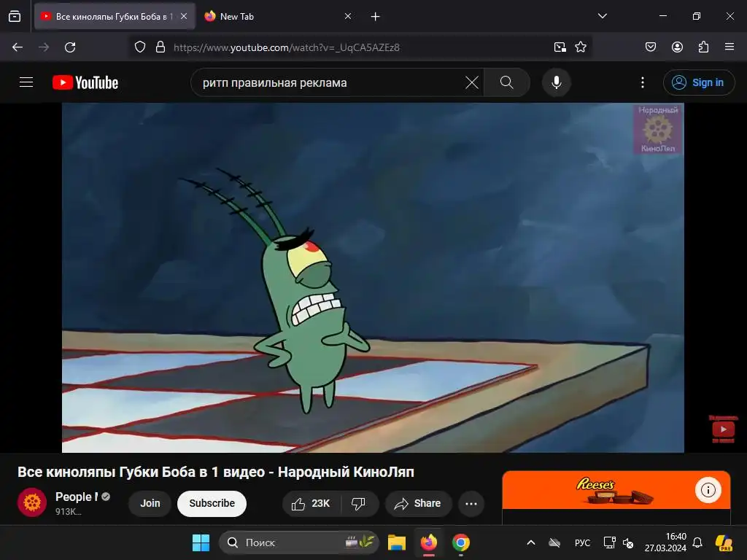
Task: Open the Firefox application hamburger menu
Action: [x=729, y=47]
